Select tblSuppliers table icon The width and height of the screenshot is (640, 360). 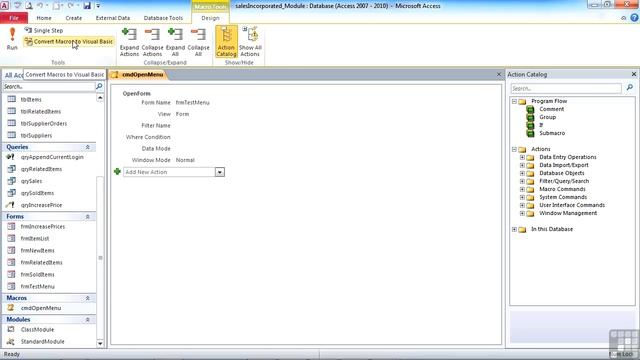click(x=12, y=135)
